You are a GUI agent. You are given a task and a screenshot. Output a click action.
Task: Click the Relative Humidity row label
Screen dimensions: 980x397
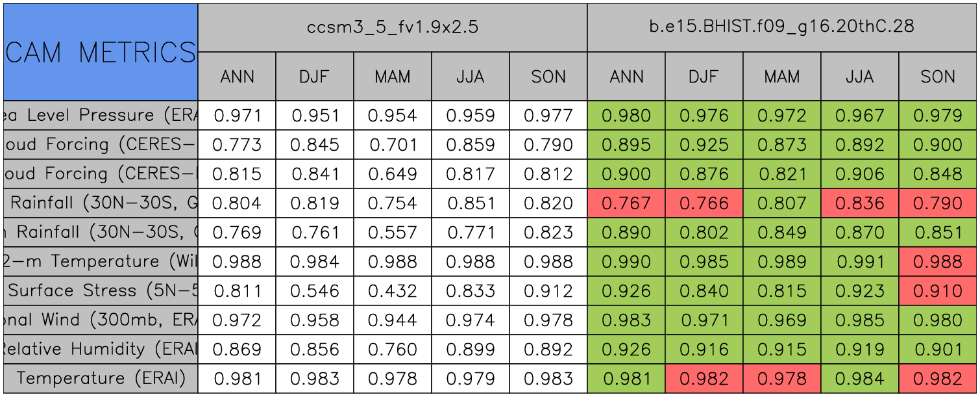pos(101,350)
